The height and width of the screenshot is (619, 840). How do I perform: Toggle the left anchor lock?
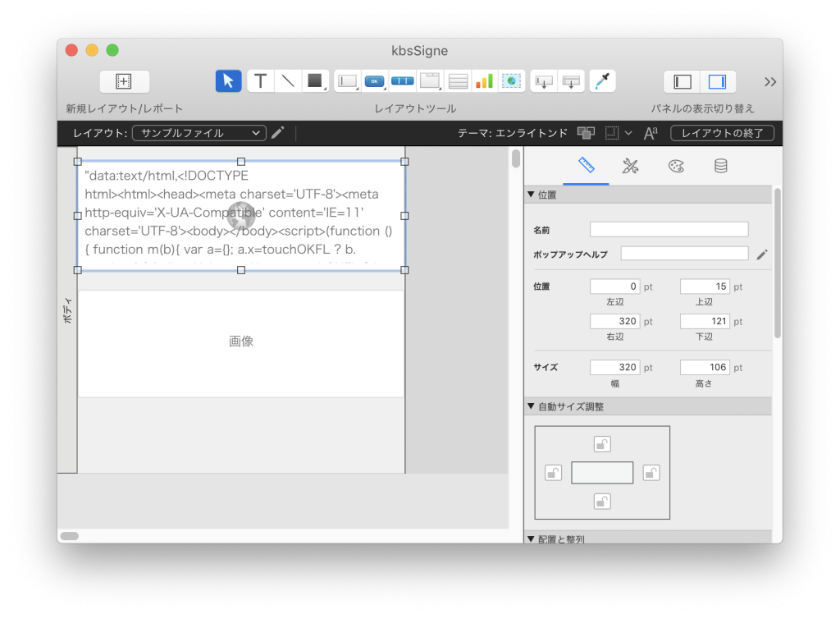(x=554, y=473)
